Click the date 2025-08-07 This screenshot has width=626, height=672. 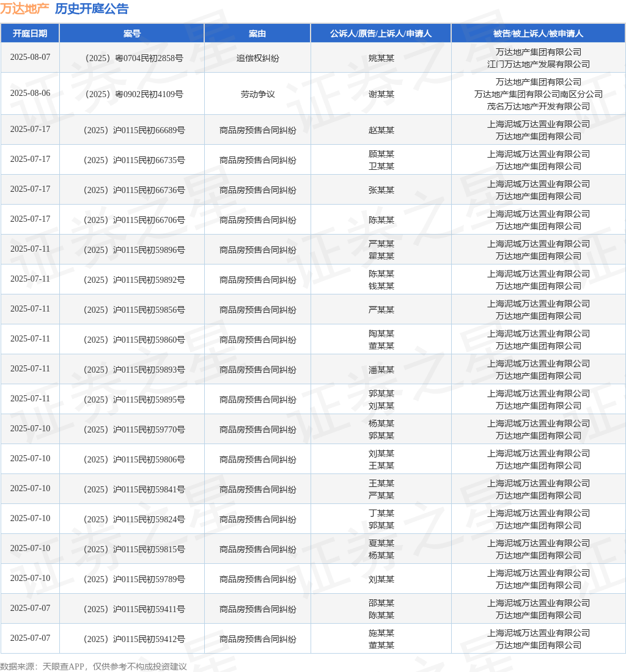pyautogui.click(x=30, y=57)
